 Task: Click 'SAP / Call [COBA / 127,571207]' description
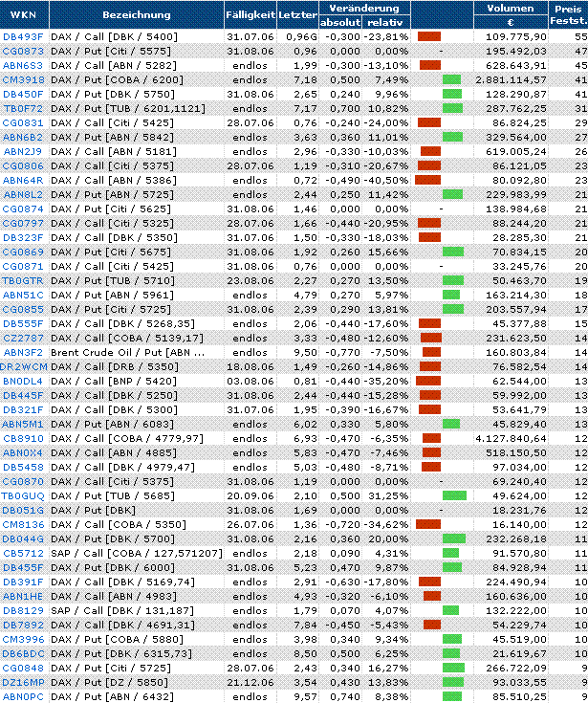(137, 553)
